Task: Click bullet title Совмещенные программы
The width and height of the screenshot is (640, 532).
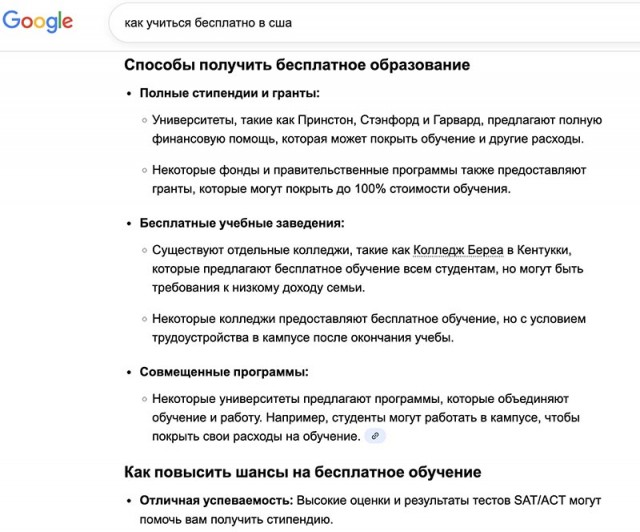Action: [224, 372]
